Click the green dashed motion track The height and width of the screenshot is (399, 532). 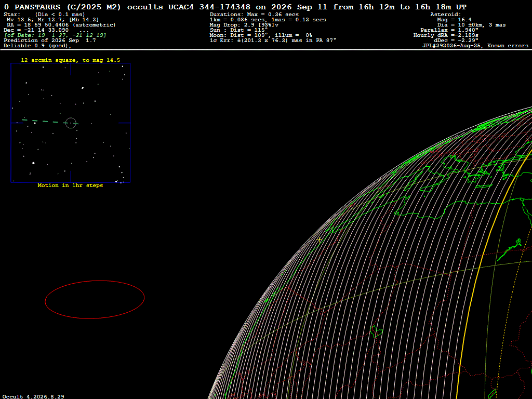tap(49, 122)
